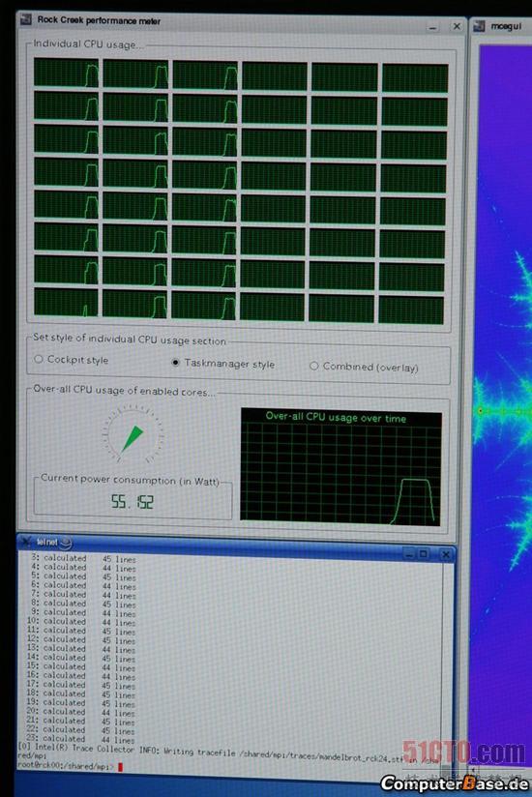The width and height of the screenshot is (532, 797).
Task: Click the telnet line starting with "8: calculated"
Action: (x=83, y=604)
